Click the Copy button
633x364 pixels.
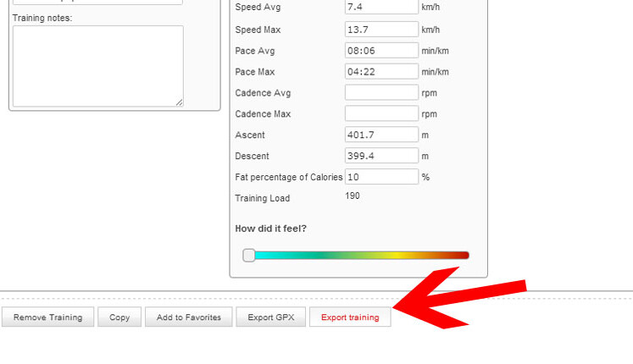pyautogui.click(x=119, y=317)
